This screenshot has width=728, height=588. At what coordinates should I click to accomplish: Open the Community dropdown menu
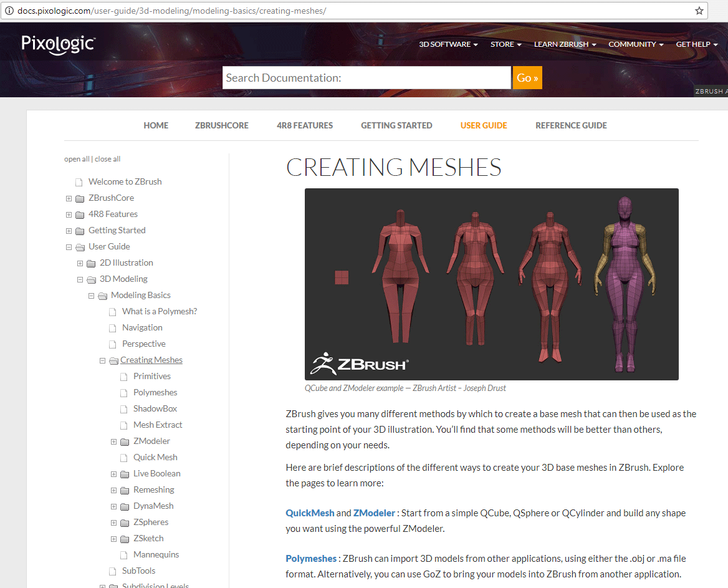[636, 44]
